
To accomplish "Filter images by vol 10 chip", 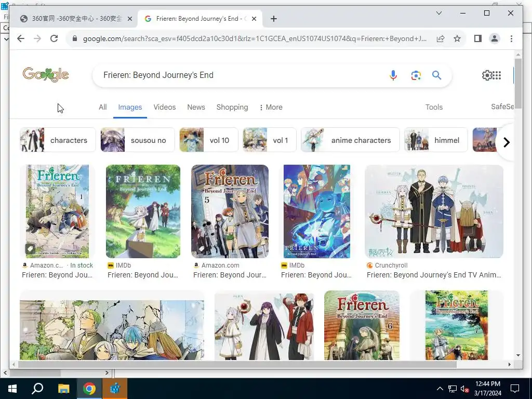I will (x=209, y=140).
